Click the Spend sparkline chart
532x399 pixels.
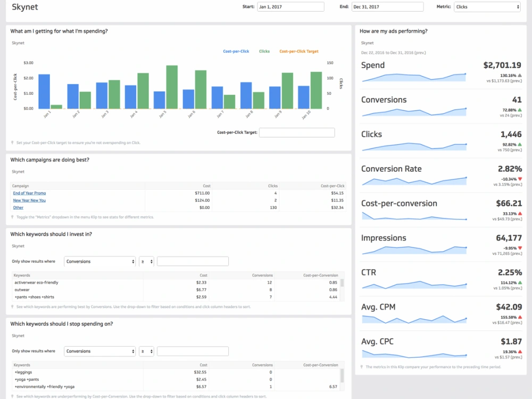414,77
